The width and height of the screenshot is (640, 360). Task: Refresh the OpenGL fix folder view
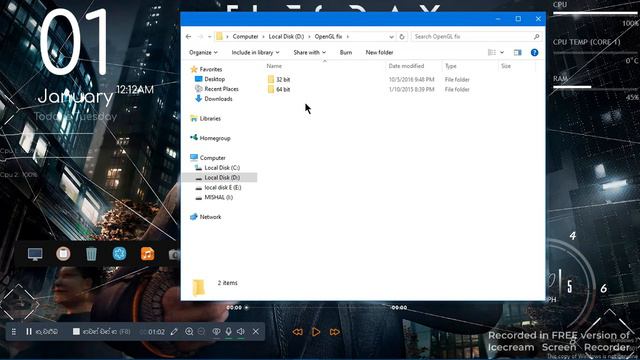402,36
